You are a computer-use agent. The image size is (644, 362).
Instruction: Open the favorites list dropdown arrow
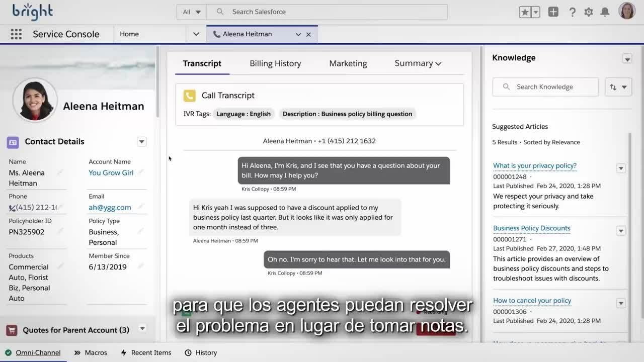click(x=535, y=12)
